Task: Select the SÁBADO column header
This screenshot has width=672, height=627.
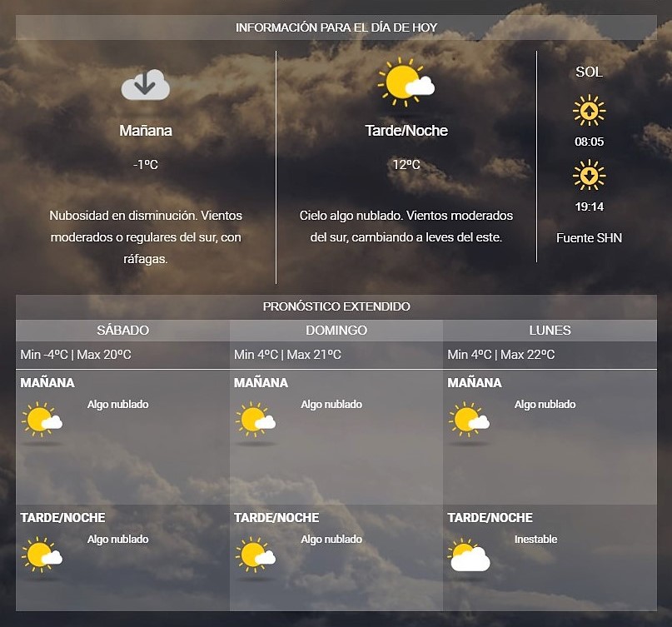Action: pos(122,331)
